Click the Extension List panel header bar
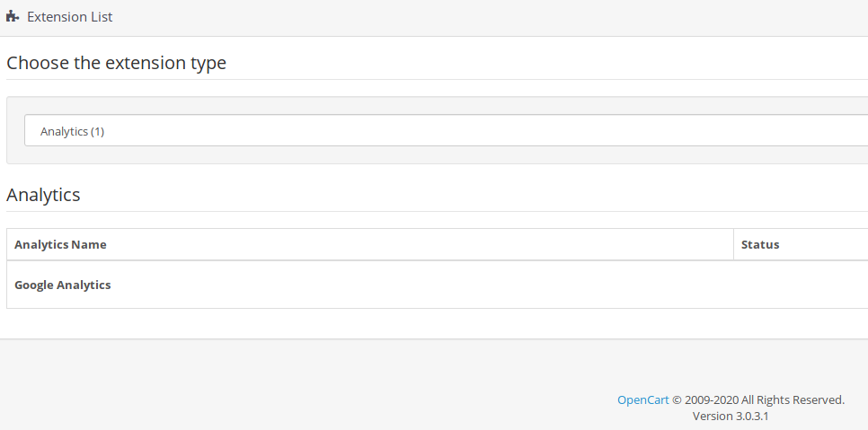 [x=434, y=18]
